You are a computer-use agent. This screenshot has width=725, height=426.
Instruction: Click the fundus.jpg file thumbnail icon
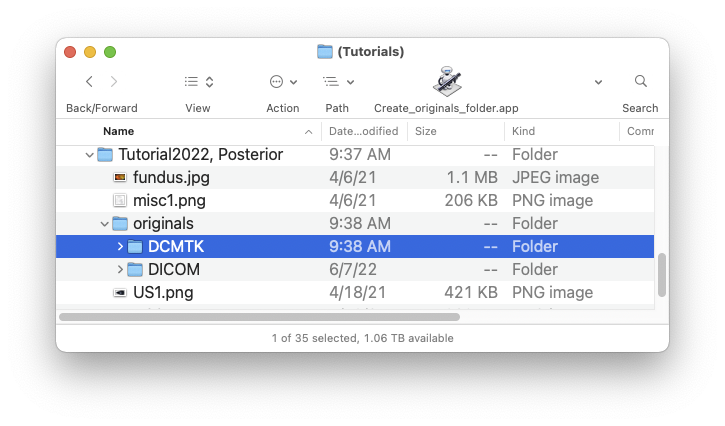click(x=120, y=177)
